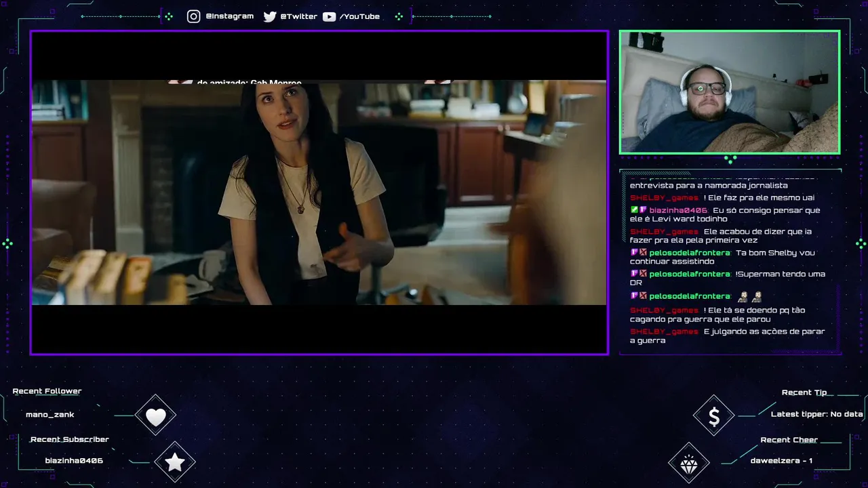
Task: Click blazinha0406's chat message about Levi ward
Action: point(725,214)
